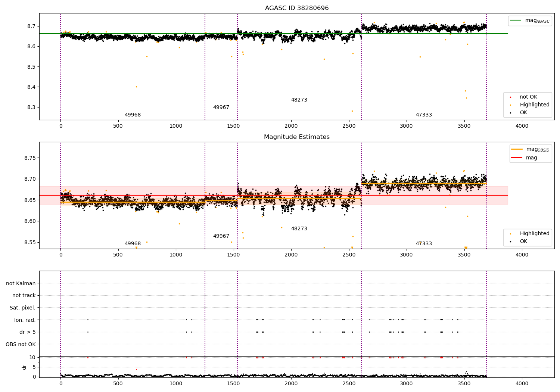
Task: Click the "OBS not OK" row label
Action: point(21,344)
